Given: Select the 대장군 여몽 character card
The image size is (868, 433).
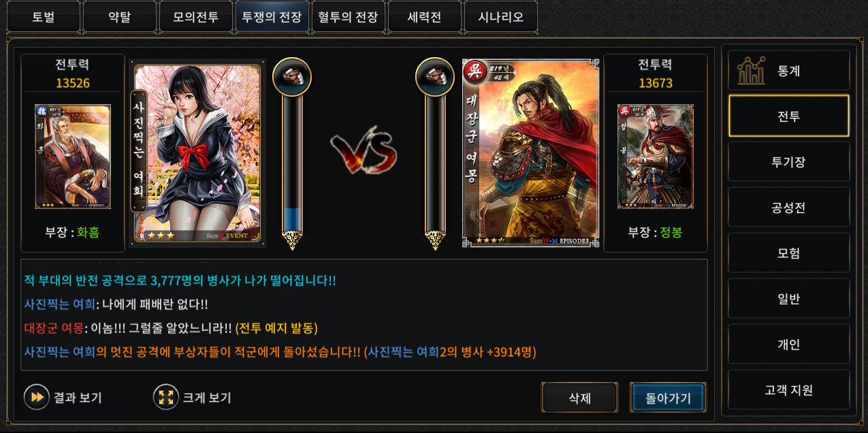Looking at the screenshot, I should [x=530, y=153].
